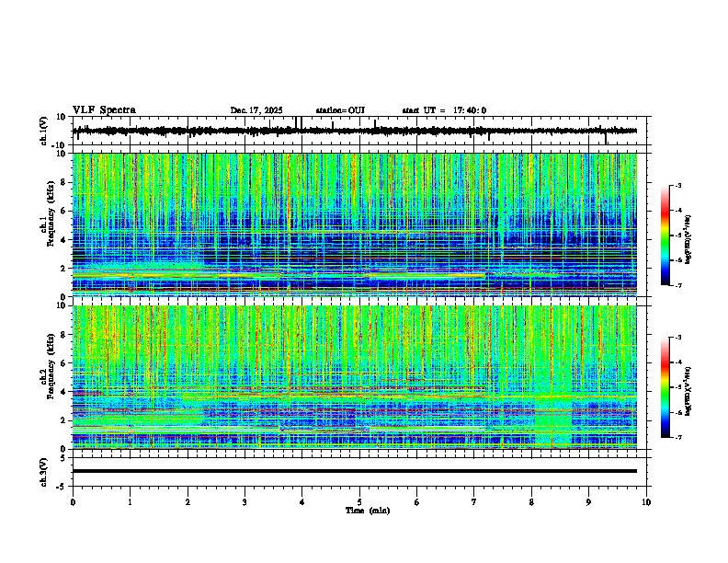Click the "-7" label on ch.2 color bar
This screenshot has width=728, height=563.
tap(678, 437)
